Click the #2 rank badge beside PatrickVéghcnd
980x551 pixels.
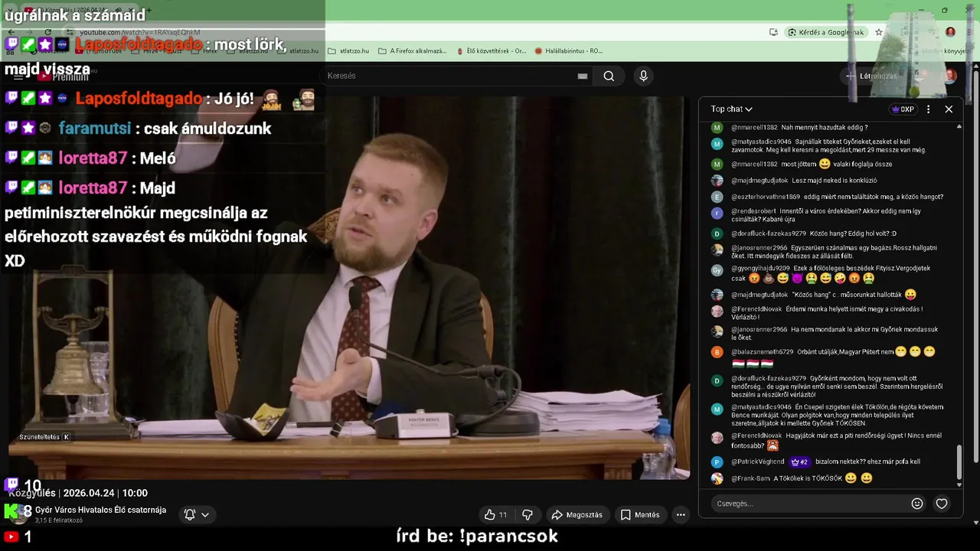pyautogui.click(x=799, y=462)
